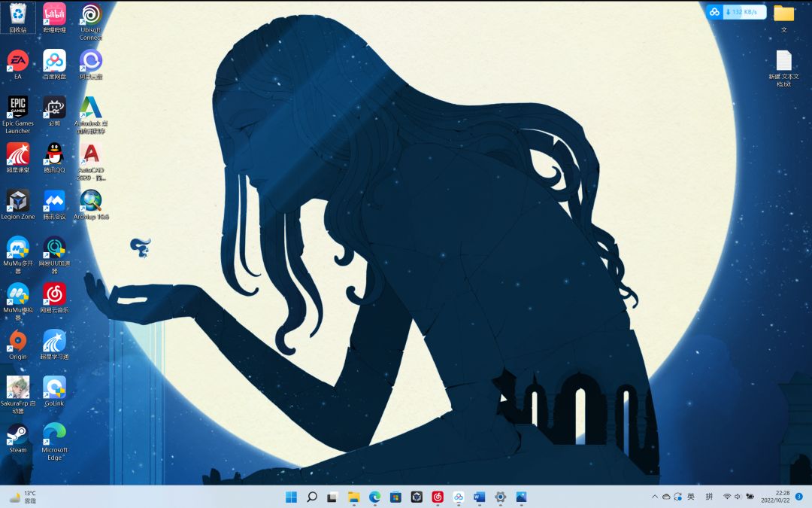Open File Explorer from the taskbar
The height and width of the screenshot is (508, 812).
tap(353, 497)
